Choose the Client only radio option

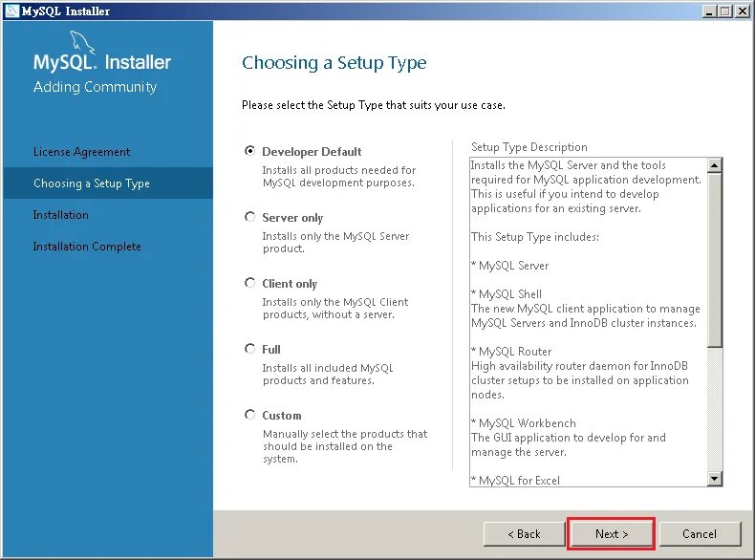click(x=249, y=283)
